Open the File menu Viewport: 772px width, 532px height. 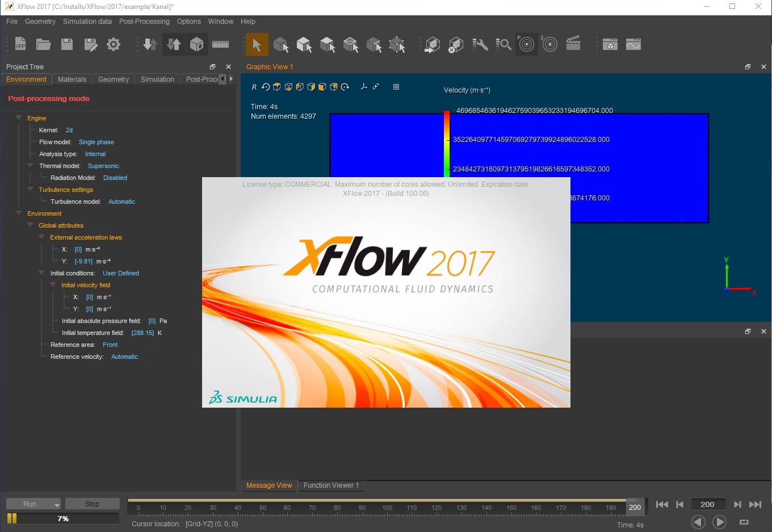pos(12,22)
